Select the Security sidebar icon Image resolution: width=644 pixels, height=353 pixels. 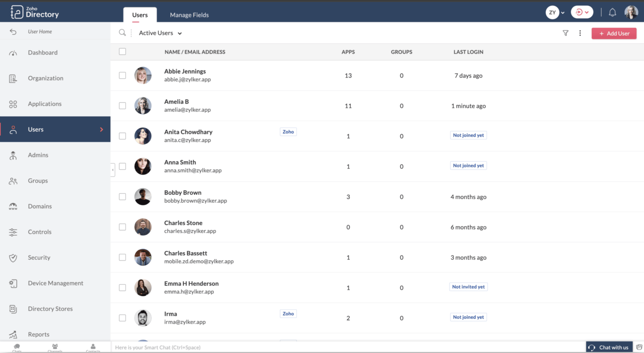[x=13, y=258]
